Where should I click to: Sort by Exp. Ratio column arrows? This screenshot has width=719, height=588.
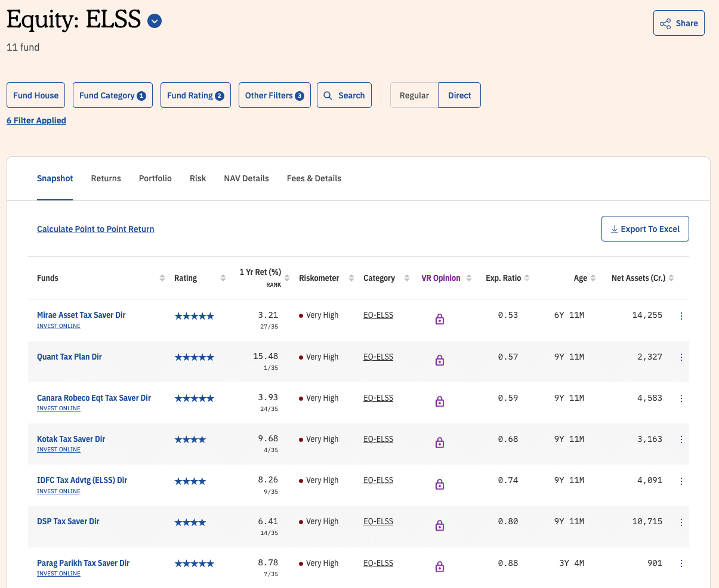click(x=527, y=278)
